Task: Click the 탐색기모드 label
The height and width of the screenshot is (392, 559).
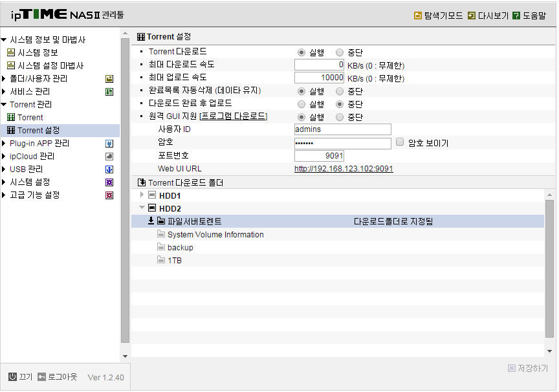Action: pos(443,16)
